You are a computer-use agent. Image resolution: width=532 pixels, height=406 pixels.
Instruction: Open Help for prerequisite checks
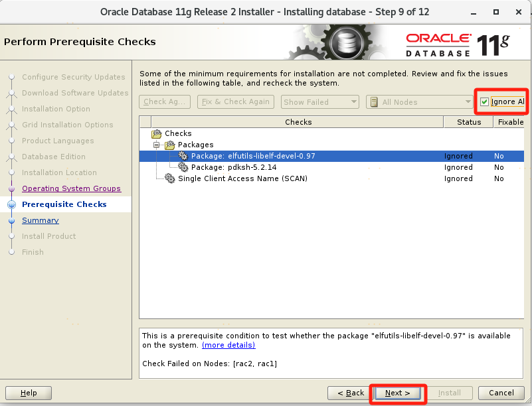coord(29,393)
